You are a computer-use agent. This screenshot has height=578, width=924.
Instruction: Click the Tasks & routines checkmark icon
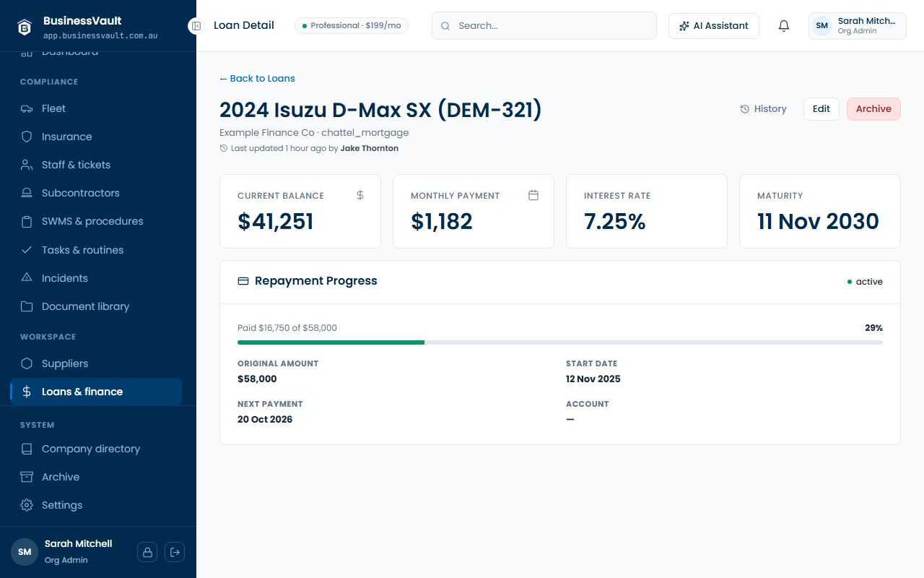click(x=27, y=250)
